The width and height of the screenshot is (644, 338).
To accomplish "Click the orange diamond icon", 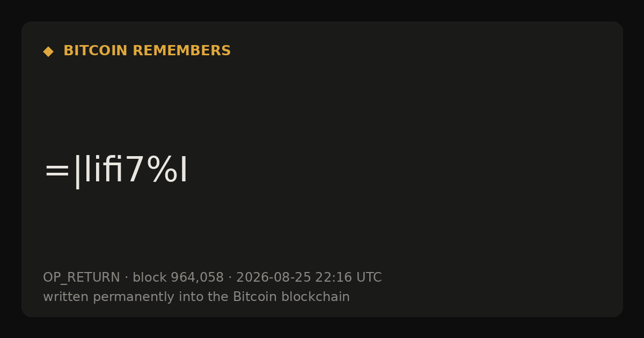I will (x=48, y=52).
